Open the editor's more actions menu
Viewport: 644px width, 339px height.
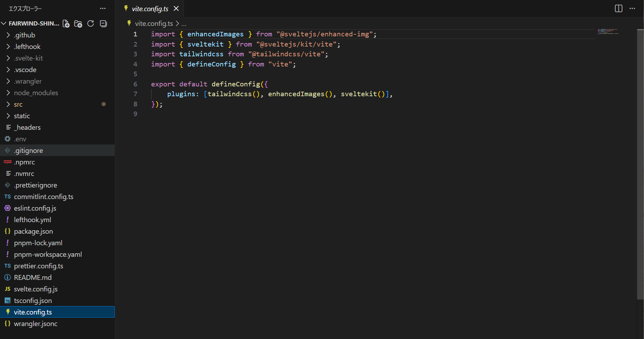[632, 8]
